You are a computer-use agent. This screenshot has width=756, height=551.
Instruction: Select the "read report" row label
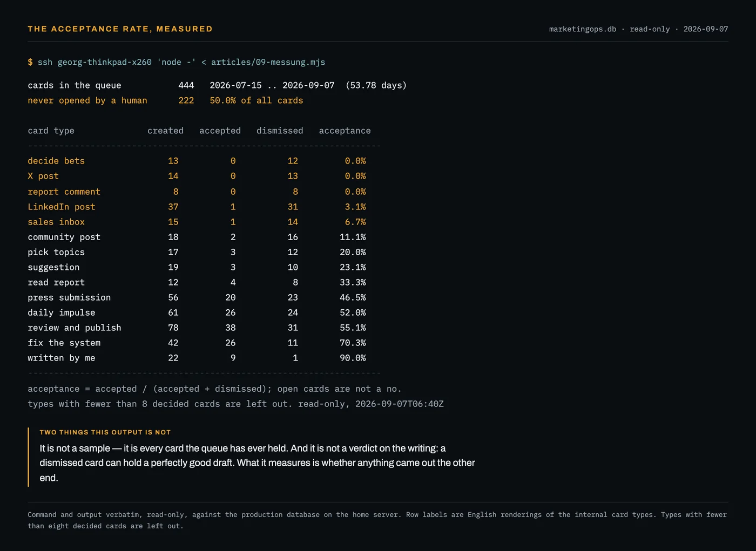[x=56, y=282]
